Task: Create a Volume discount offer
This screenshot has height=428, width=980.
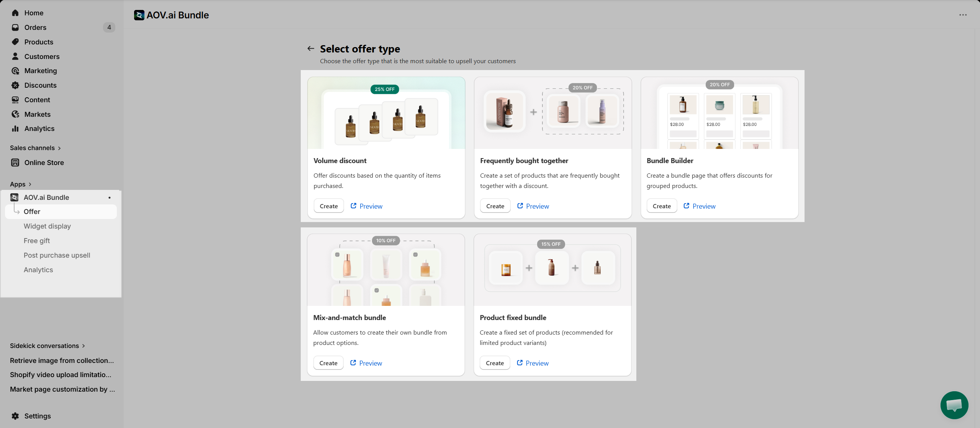Action: click(x=328, y=206)
